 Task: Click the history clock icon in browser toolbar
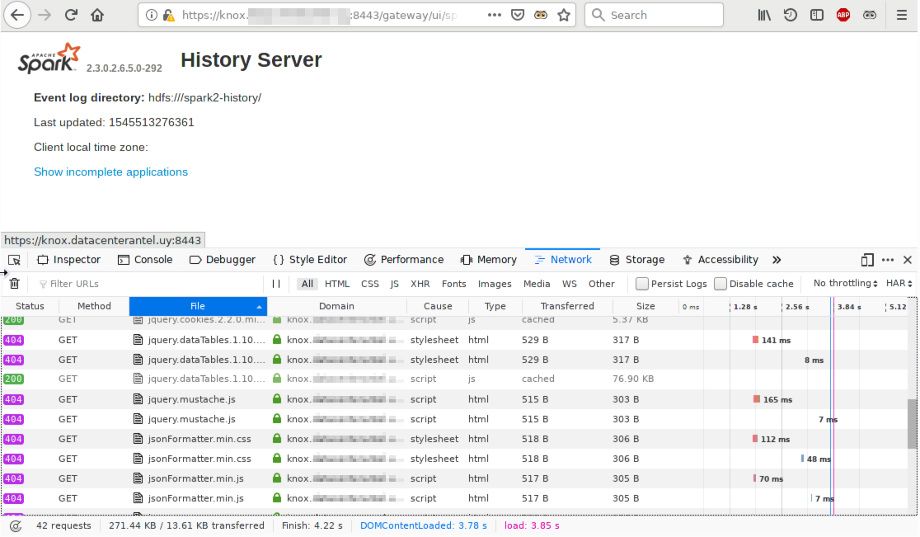coord(790,15)
